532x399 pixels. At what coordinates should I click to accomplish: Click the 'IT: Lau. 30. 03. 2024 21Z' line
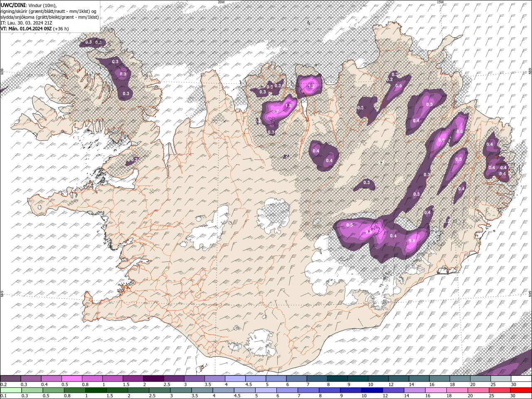pos(26,23)
